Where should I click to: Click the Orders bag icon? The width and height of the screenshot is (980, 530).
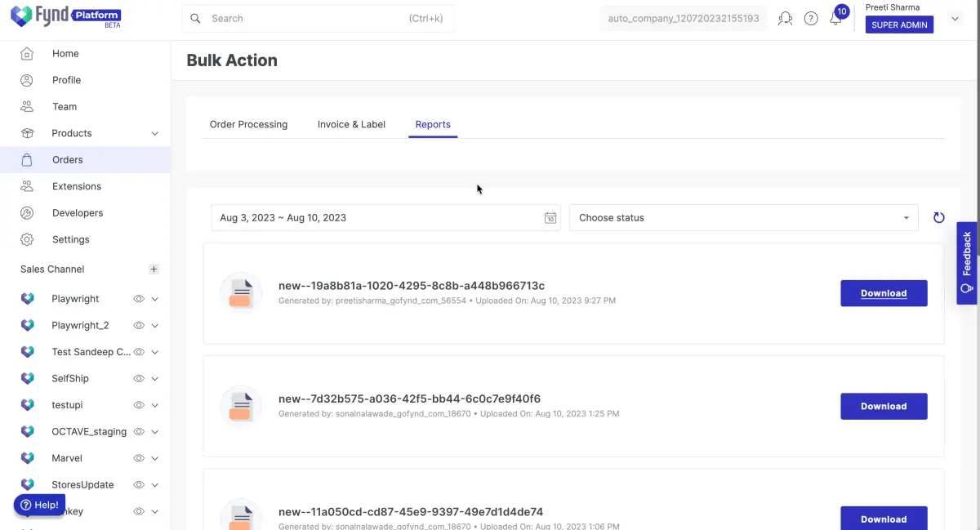tap(27, 160)
